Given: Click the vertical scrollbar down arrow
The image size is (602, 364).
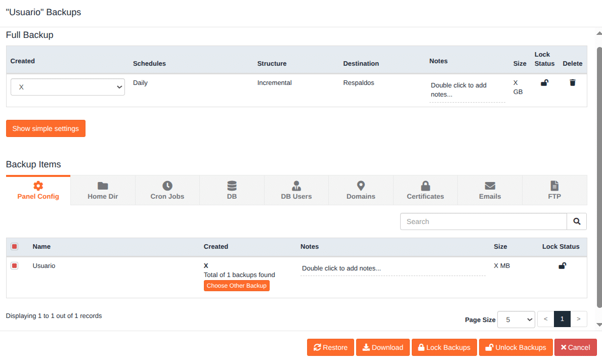Looking at the screenshot, I should [x=599, y=325].
